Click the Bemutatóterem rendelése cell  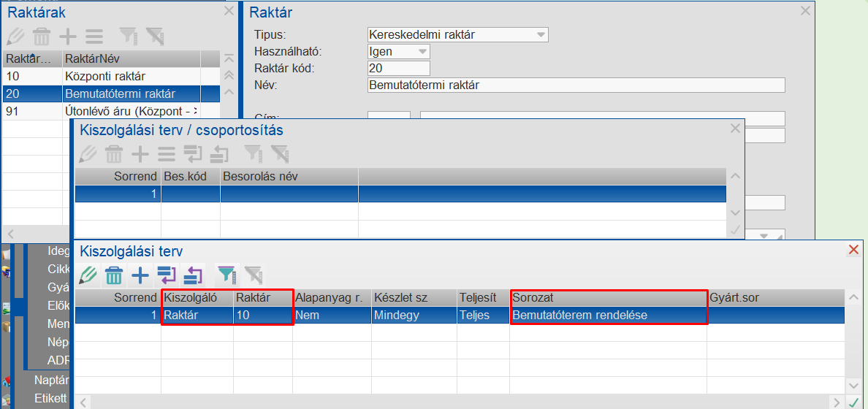click(609, 315)
